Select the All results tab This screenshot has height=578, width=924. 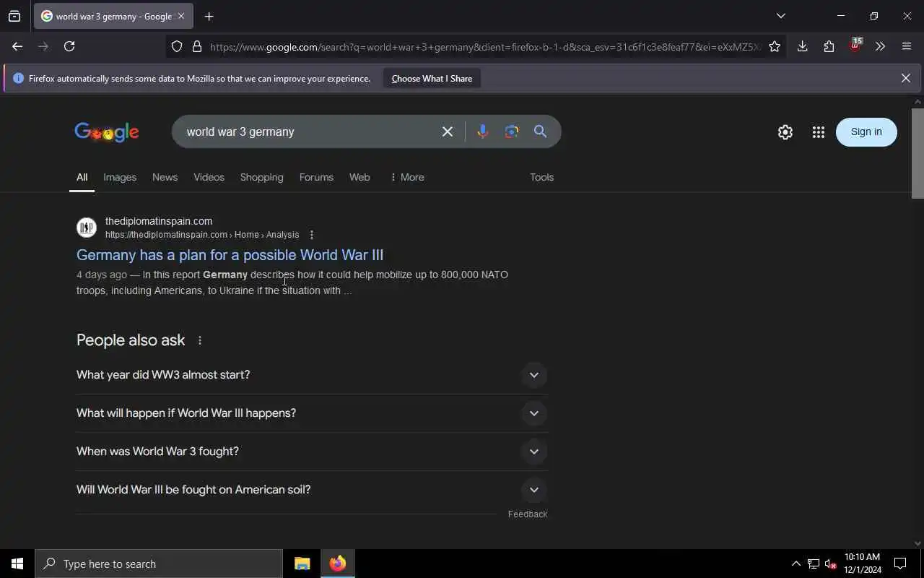pyautogui.click(x=82, y=177)
